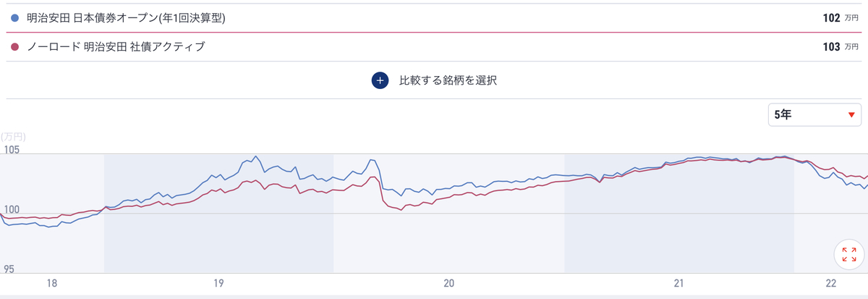Viewport: 868px width, 299px height.
Task: Select 比較する銘柄を選択 link
Action: tap(448, 80)
